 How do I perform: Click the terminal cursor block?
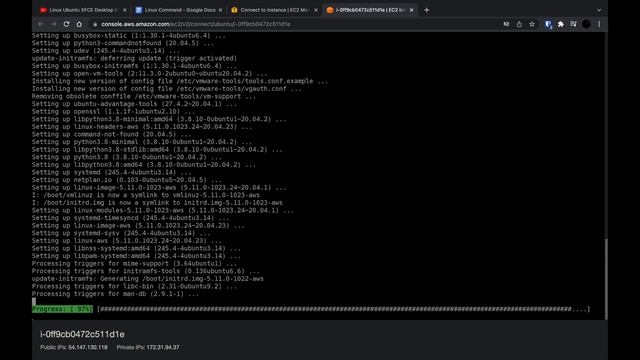(x=34, y=302)
